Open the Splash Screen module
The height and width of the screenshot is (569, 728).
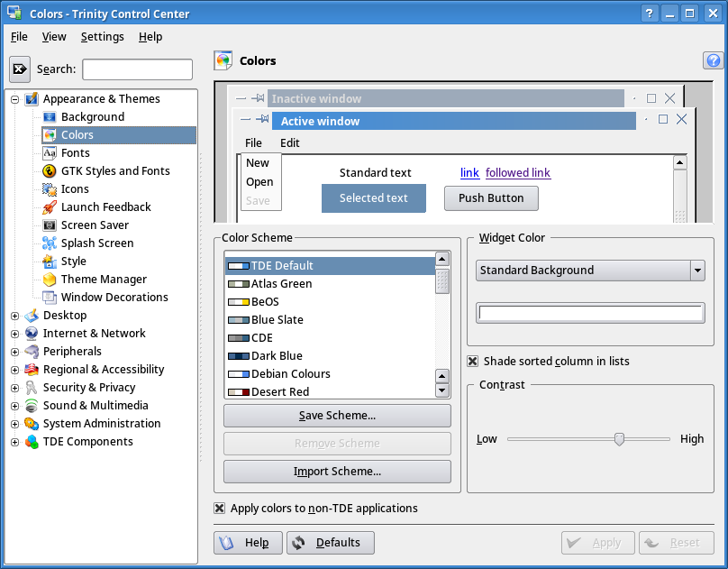point(93,243)
